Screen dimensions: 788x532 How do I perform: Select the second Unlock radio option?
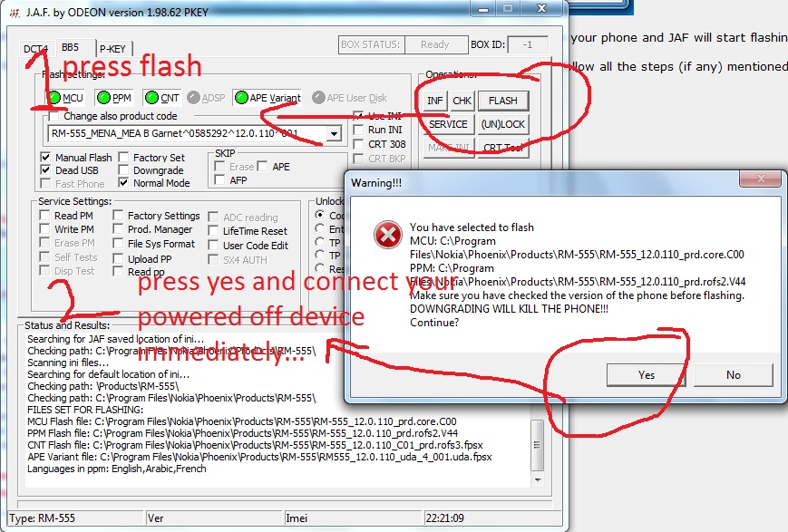(x=319, y=228)
